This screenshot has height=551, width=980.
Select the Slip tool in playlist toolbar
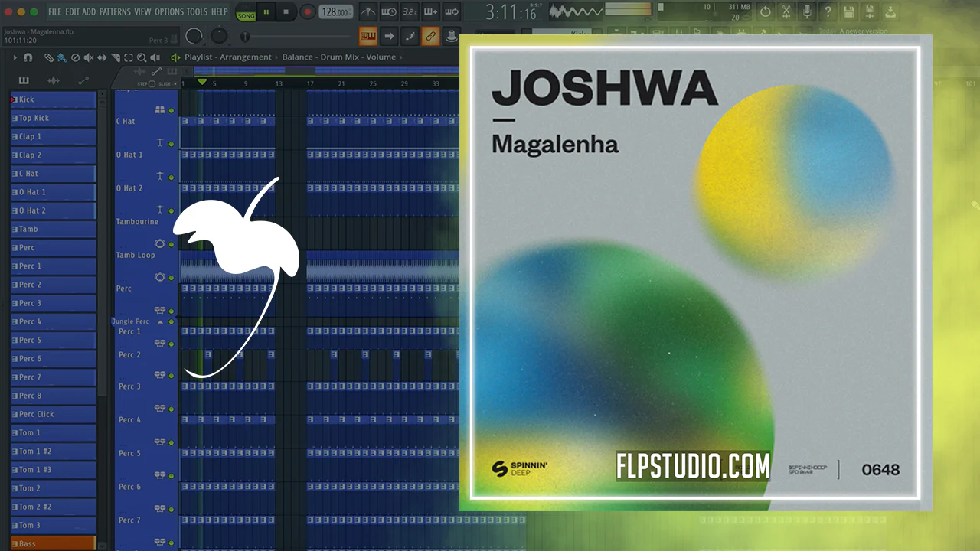click(x=102, y=57)
